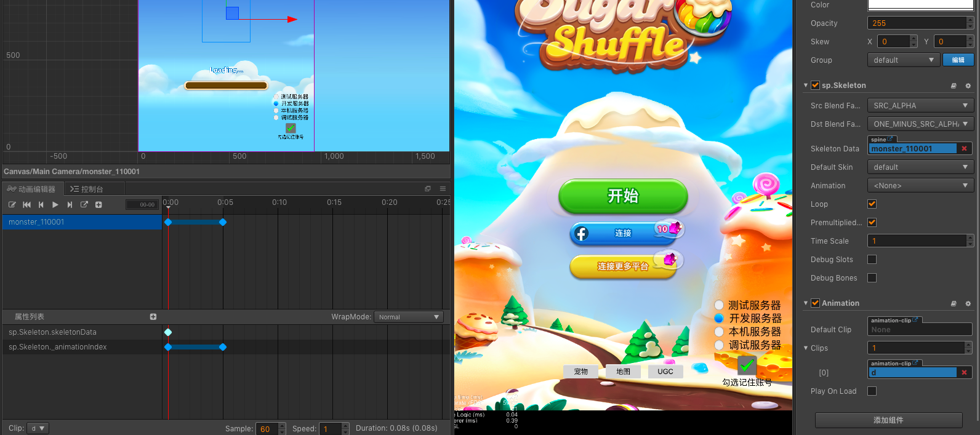Screen dimensions: 980x435
Task: Collapse the Clips array expander
Action: point(806,348)
